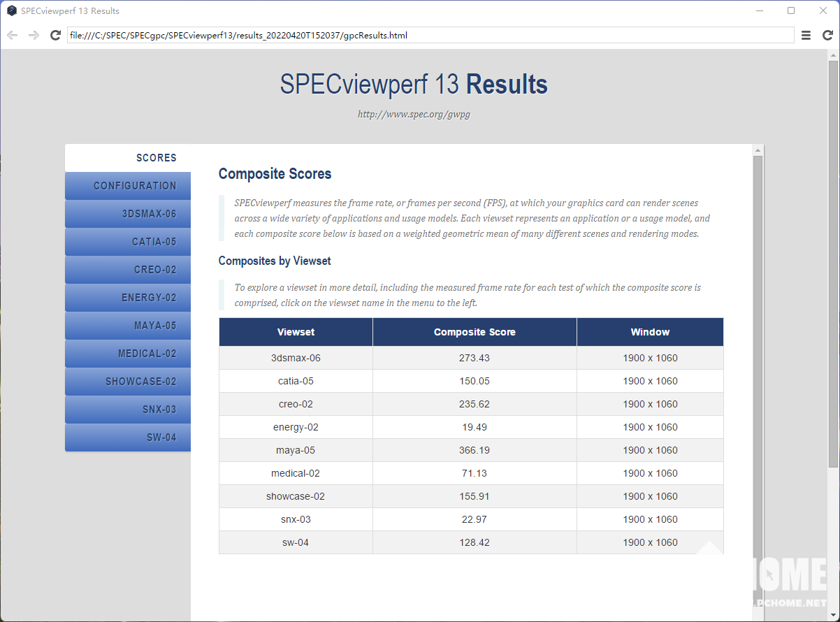Viewport: 840px width, 622px height.
Task: Click the Viewset column header
Action: 296,332
